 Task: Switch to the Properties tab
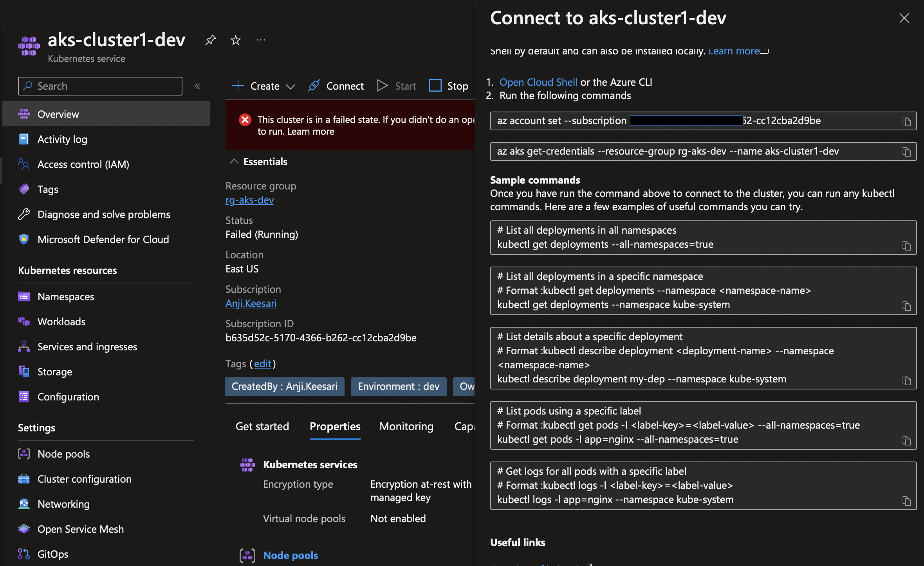(x=335, y=426)
